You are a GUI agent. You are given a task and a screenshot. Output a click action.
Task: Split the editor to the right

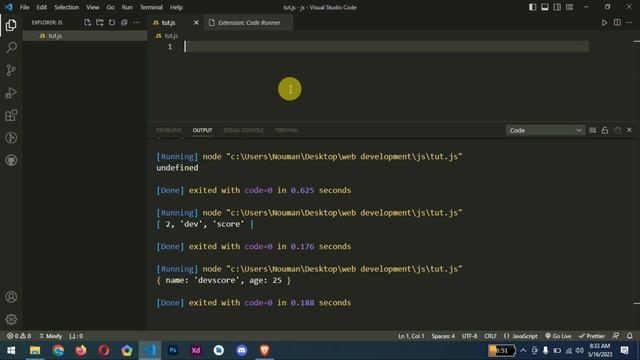tap(617, 22)
